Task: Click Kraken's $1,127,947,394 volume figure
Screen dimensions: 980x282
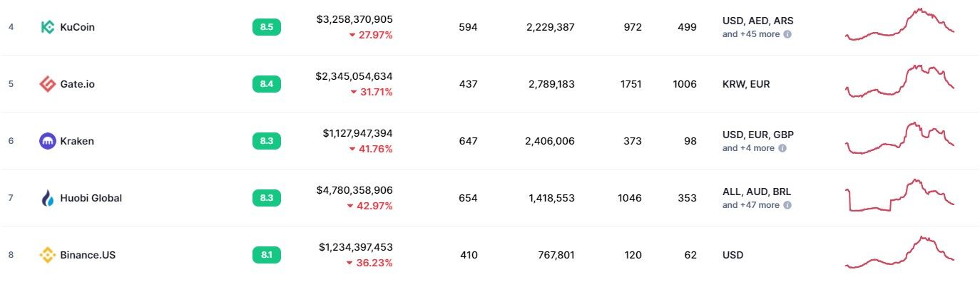Action: (x=357, y=133)
